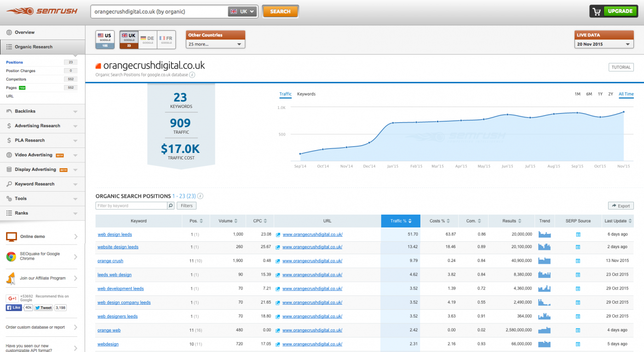644x352 pixels.
Task: Open Live Data date dropdown
Action: (x=604, y=44)
